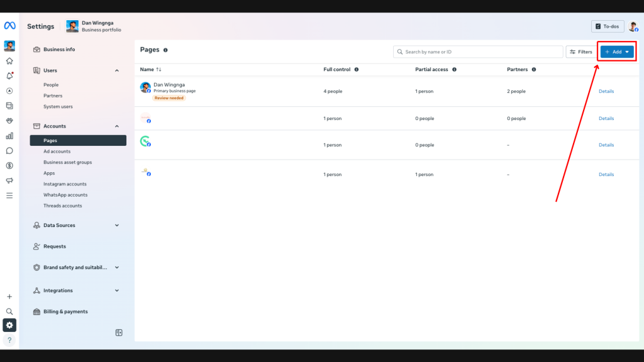644x362 pixels.
Task: Open the All tools hamburger icon
Action: (x=9, y=196)
